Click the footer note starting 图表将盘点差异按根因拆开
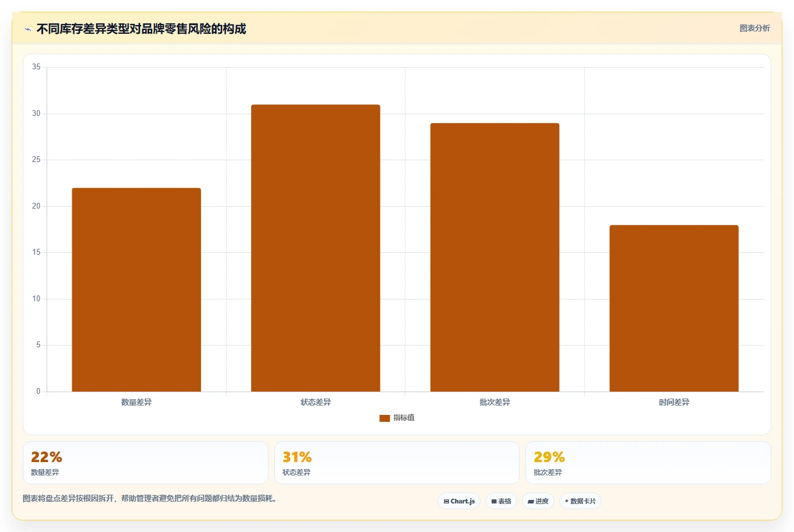The height and width of the screenshot is (532, 794). pyautogui.click(x=150, y=498)
